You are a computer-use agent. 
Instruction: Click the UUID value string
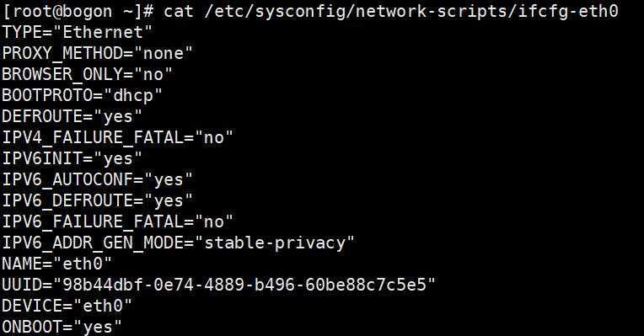coord(244,285)
